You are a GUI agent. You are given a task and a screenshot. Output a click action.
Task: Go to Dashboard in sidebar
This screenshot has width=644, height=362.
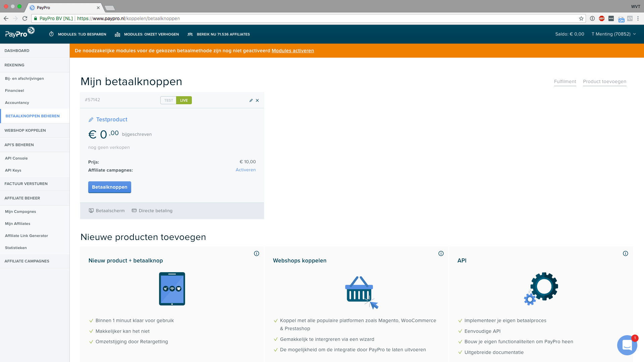[x=35, y=51]
